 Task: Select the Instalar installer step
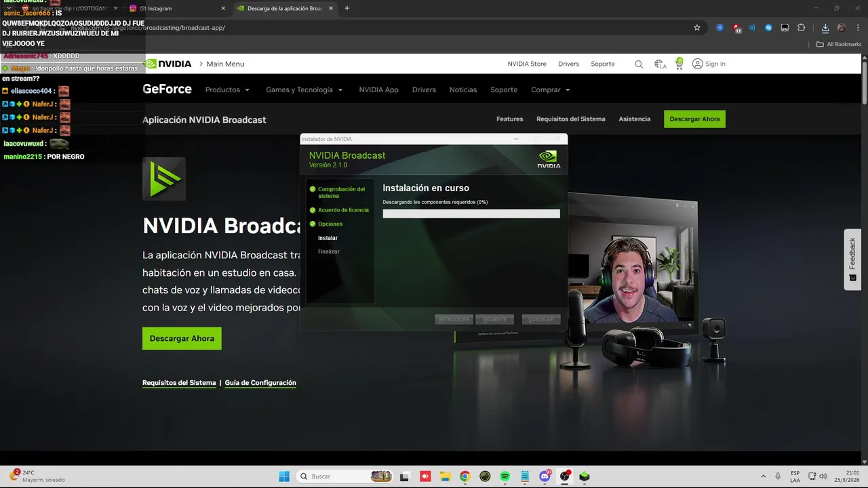[328, 238]
